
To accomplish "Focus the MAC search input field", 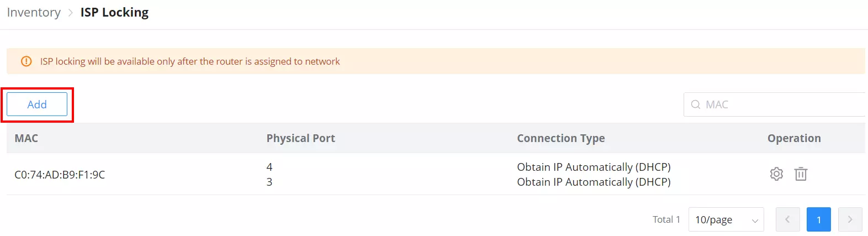I will point(774,104).
